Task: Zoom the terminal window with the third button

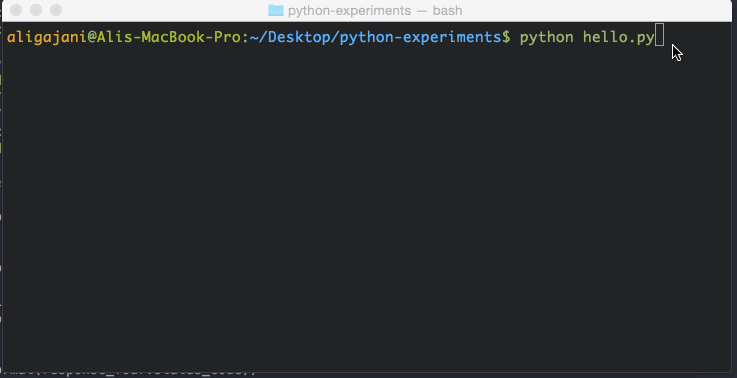Action: 56,10
